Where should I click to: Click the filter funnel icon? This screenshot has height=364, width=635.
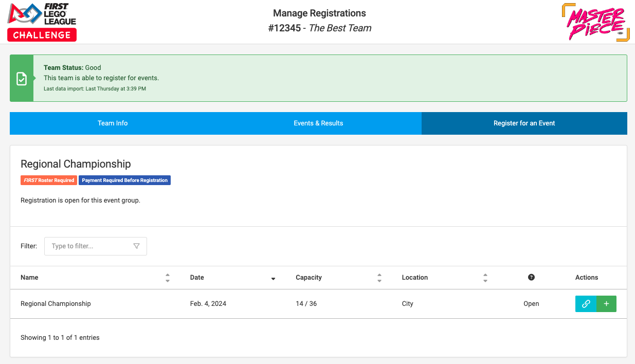tap(136, 246)
